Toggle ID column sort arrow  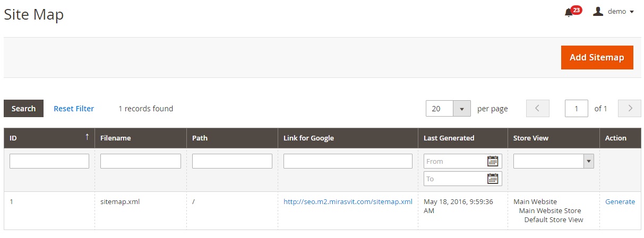point(87,137)
